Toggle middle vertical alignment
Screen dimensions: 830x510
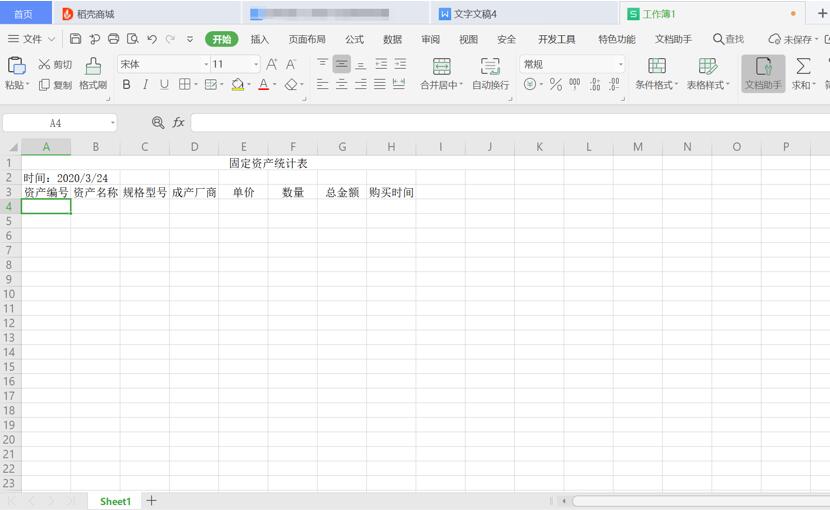[341, 64]
